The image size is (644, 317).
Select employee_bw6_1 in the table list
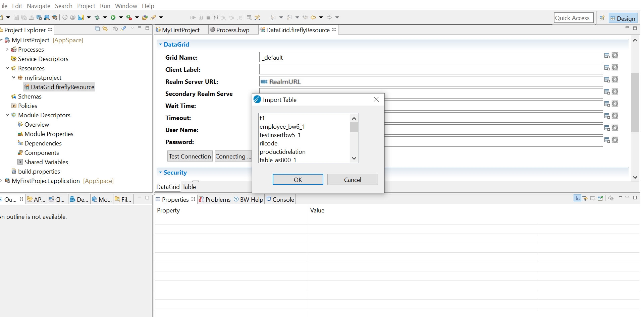click(282, 127)
